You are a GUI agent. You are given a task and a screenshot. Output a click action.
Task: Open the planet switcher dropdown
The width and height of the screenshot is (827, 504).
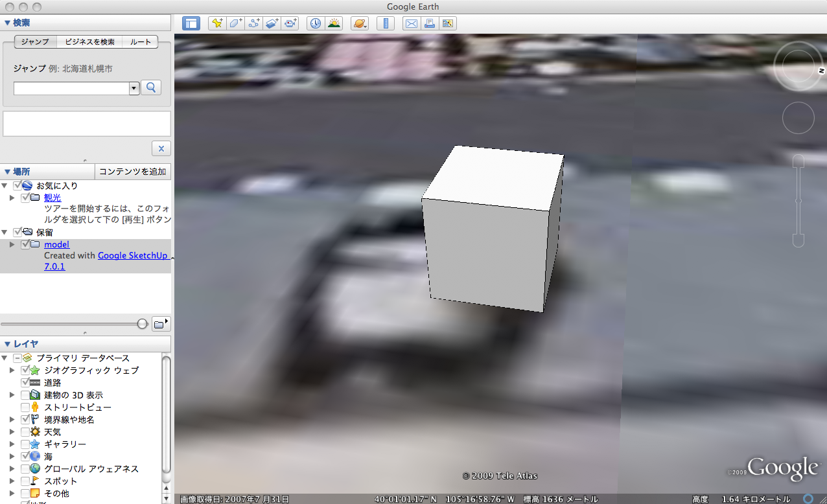pyautogui.click(x=360, y=23)
